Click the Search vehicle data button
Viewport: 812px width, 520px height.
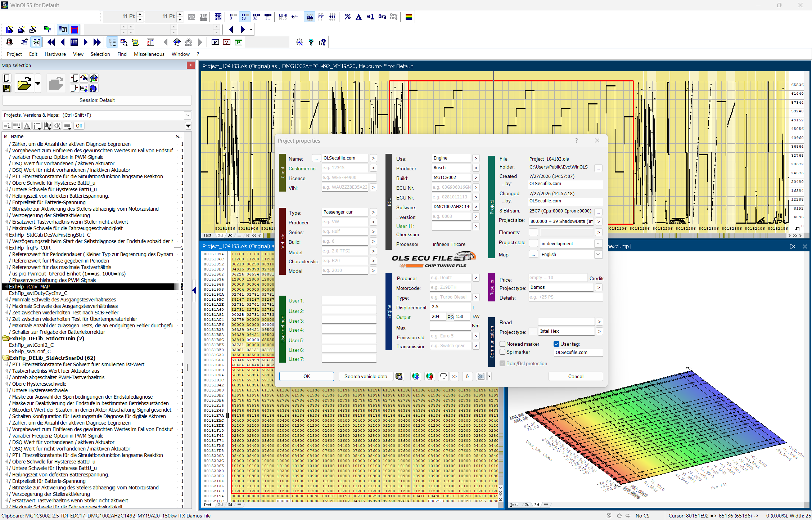click(366, 376)
